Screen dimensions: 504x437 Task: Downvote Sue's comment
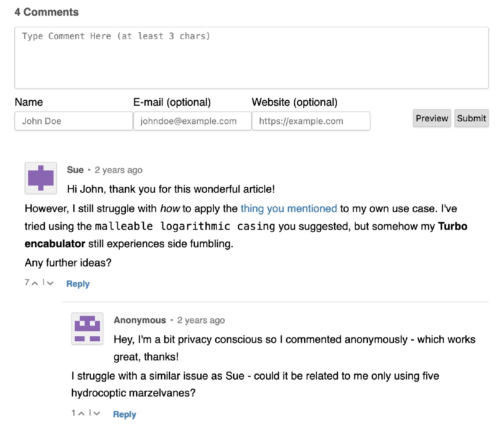50,283
